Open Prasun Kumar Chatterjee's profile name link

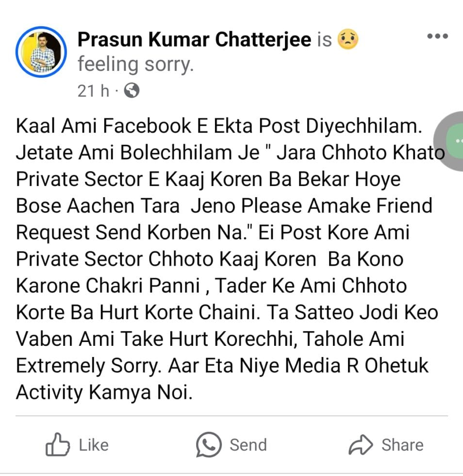coord(194,40)
